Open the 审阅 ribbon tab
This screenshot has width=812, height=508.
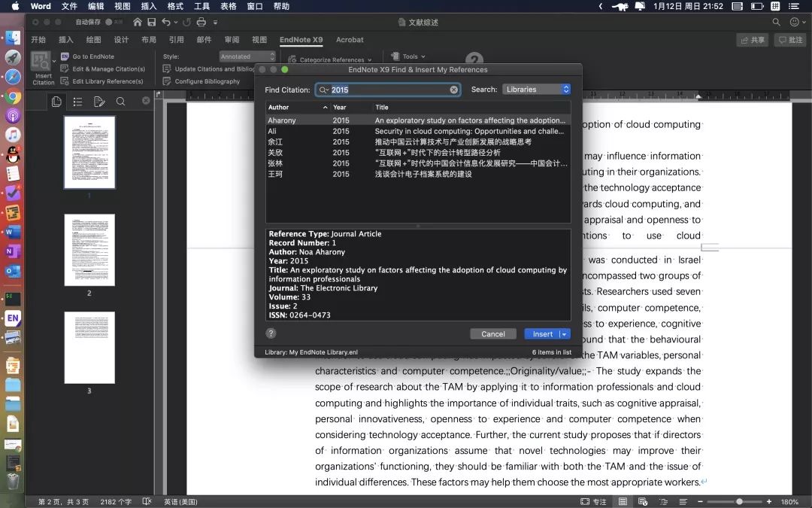(x=232, y=40)
